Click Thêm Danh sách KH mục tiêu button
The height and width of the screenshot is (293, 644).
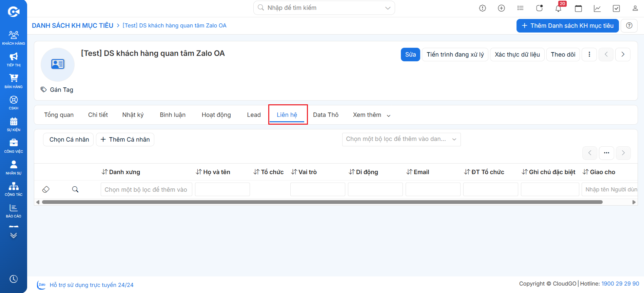click(x=568, y=26)
